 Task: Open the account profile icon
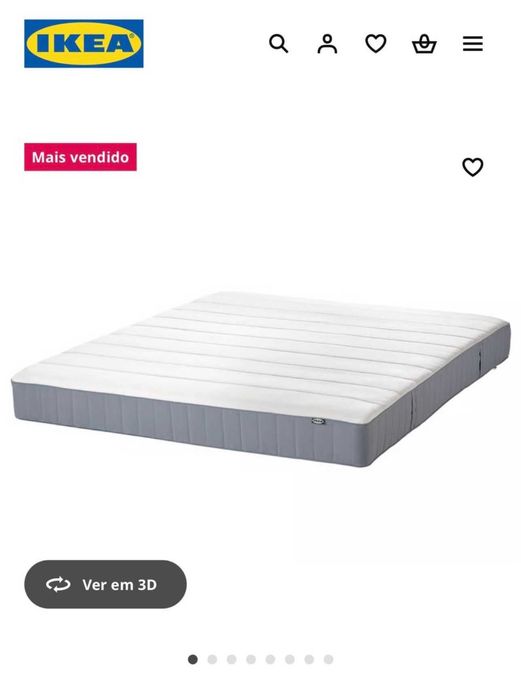click(x=327, y=44)
